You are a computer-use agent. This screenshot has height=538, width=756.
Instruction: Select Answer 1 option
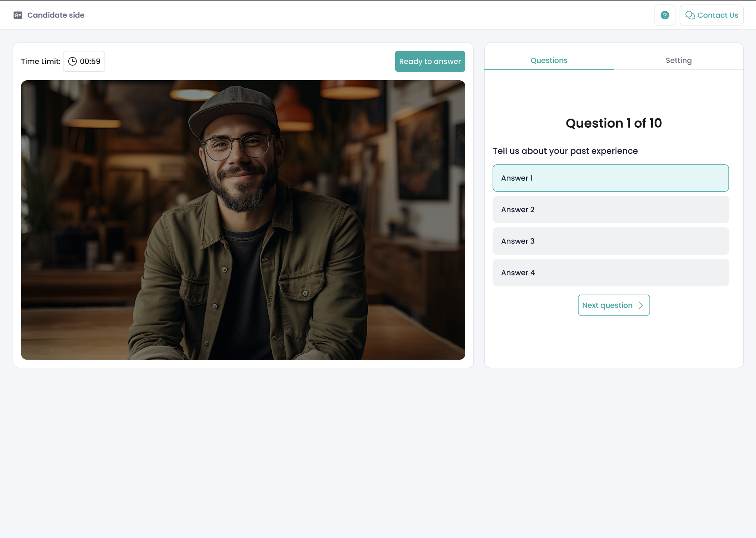coord(610,178)
